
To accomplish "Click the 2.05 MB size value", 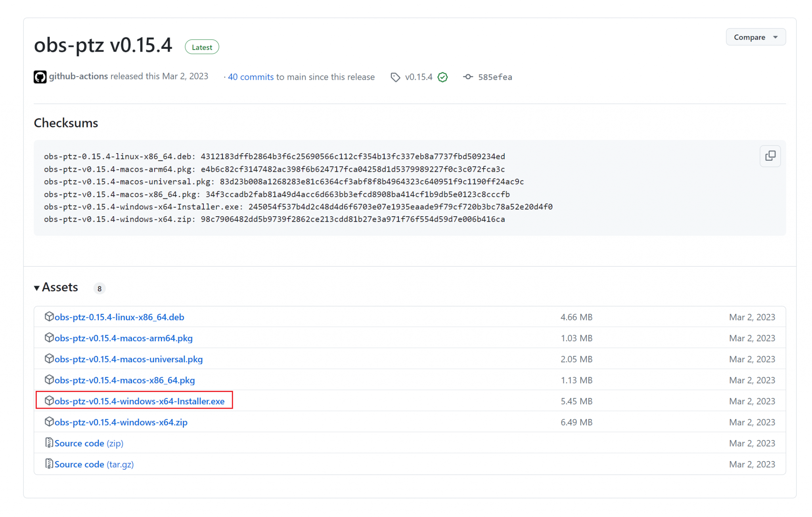I will coord(576,359).
